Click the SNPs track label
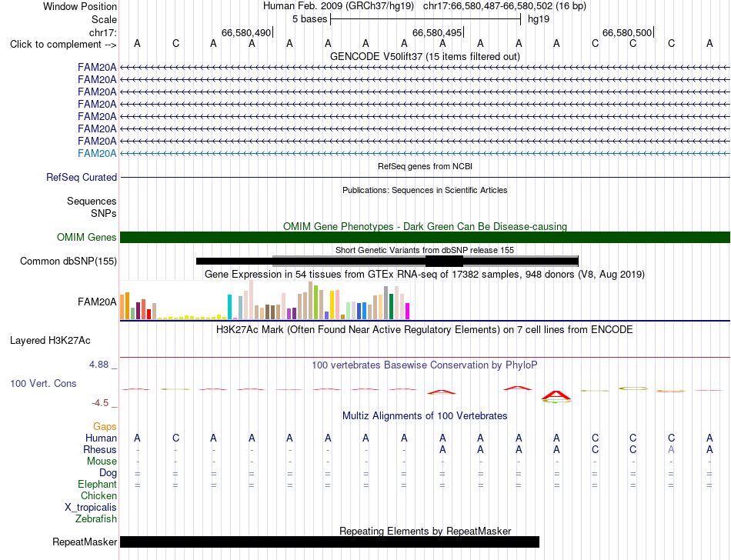Image resolution: width=731 pixels, height=560 pixels. tap(104, 213)
